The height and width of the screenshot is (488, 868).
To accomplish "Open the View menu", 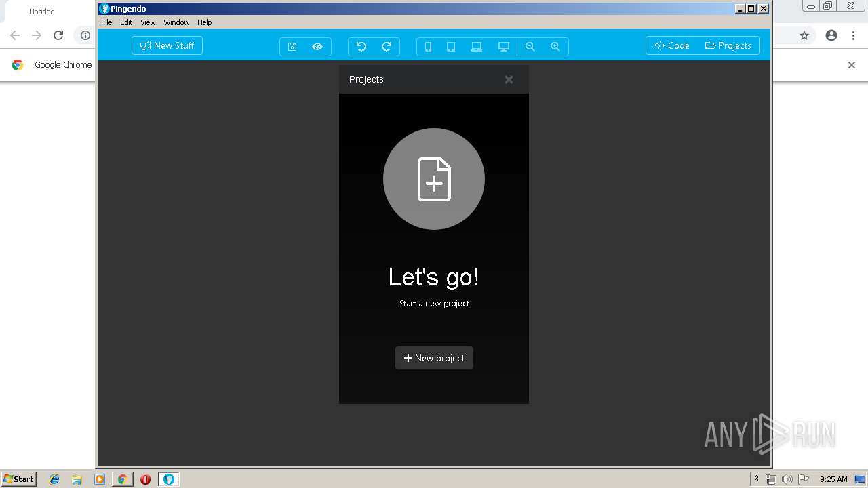I will 148,22.
